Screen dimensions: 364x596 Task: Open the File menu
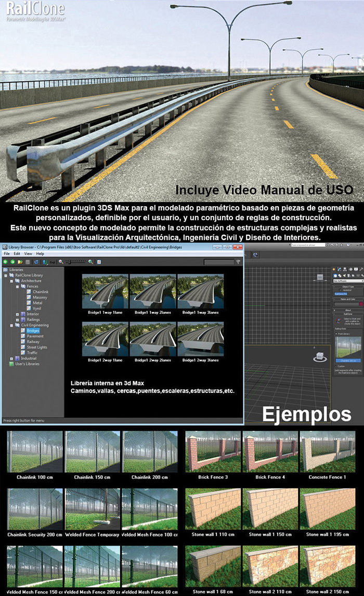tap(7, 253)
